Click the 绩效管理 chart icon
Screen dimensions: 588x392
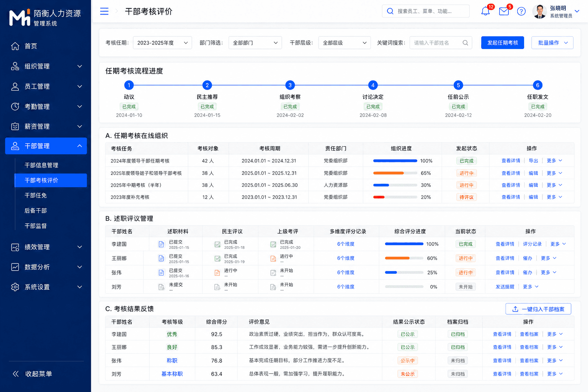(x=15, y=247)
